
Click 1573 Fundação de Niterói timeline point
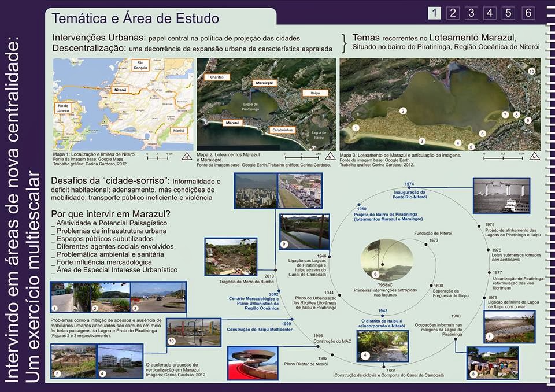427,245
